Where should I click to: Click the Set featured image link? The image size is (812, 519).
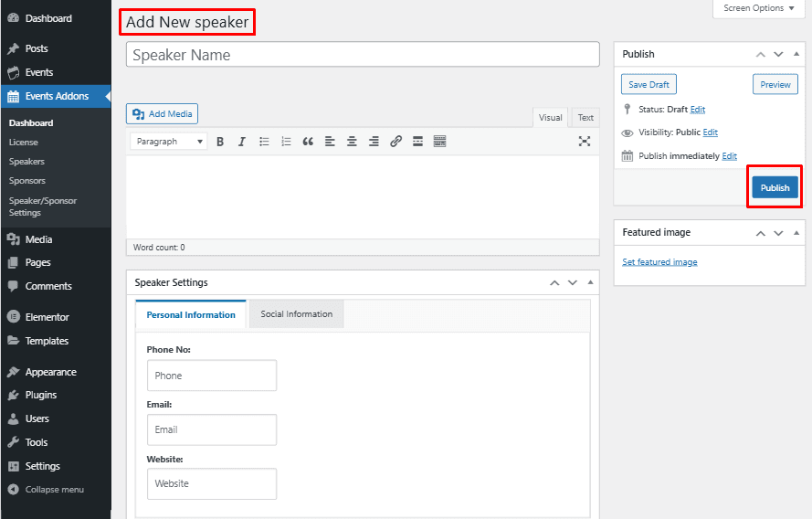[659, 262]
